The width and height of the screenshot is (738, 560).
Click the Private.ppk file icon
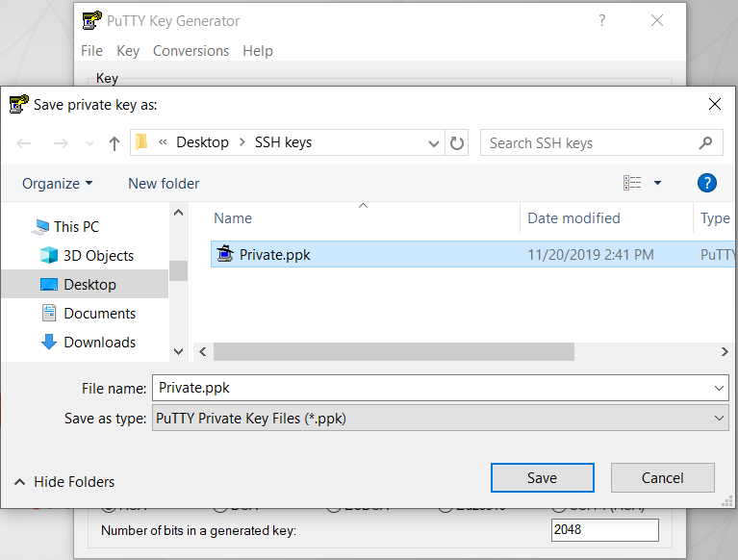[225, 255]
